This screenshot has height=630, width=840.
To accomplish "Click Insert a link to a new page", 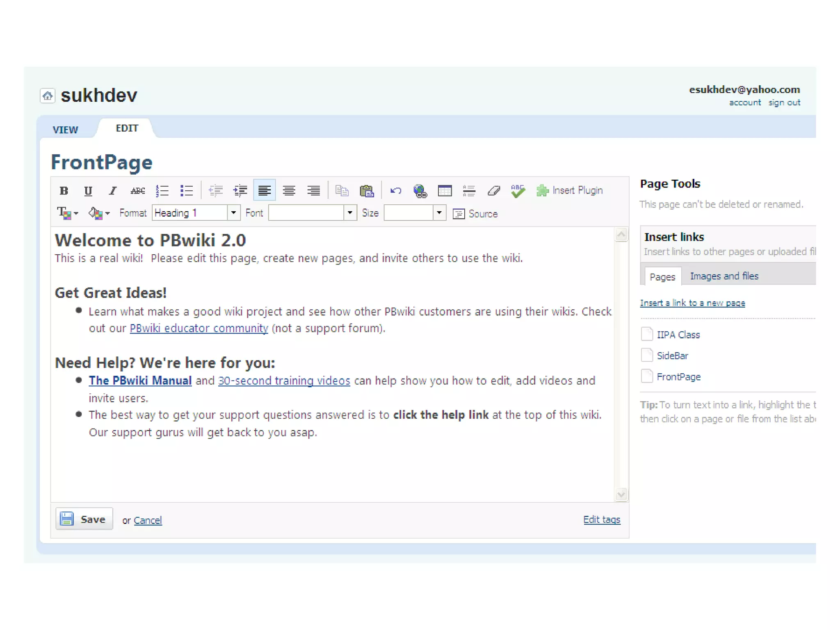I will click(x=692, y=303).
